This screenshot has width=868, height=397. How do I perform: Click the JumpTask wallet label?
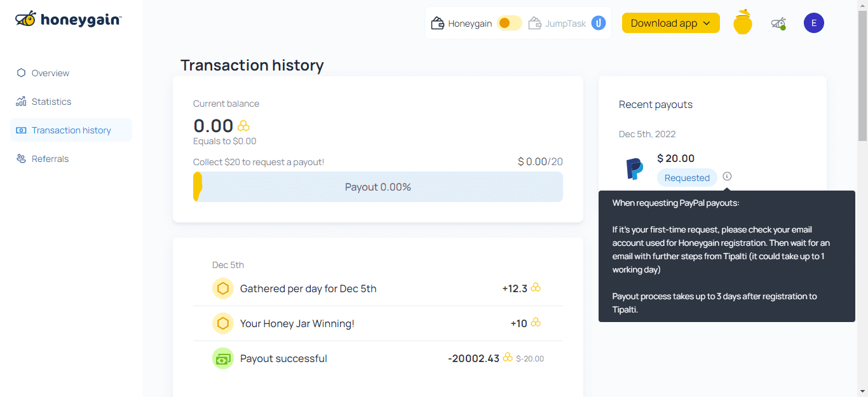pos(565,24)
